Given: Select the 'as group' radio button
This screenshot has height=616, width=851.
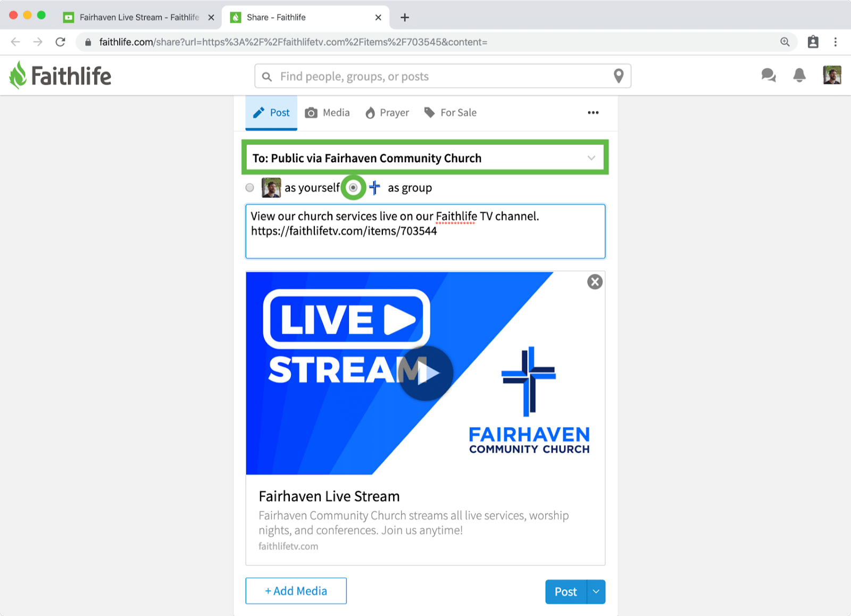Looking at the screenshot, I should [353, 188].
